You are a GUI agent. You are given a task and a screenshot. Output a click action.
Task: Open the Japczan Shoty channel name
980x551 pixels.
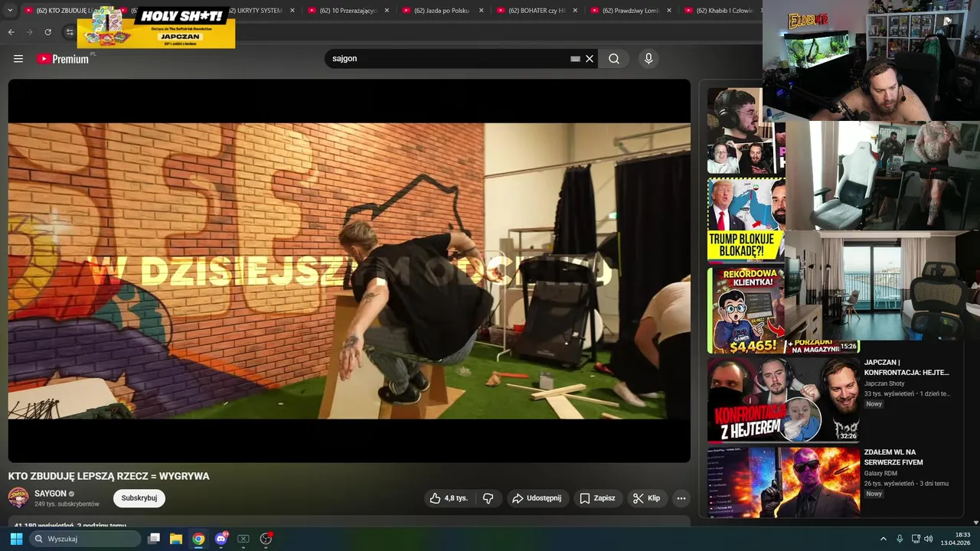[x=884, y=383]
